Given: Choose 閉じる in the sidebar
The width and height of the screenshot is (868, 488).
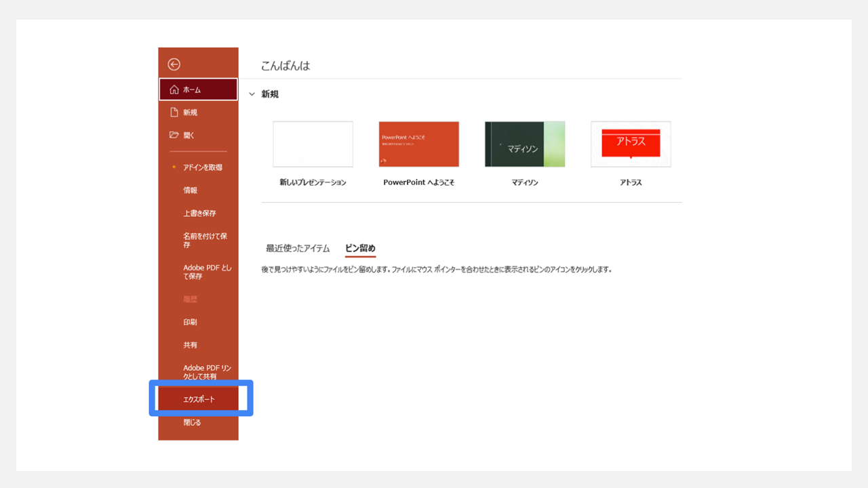Looking at the screenshot, I should tap(198, 422).
